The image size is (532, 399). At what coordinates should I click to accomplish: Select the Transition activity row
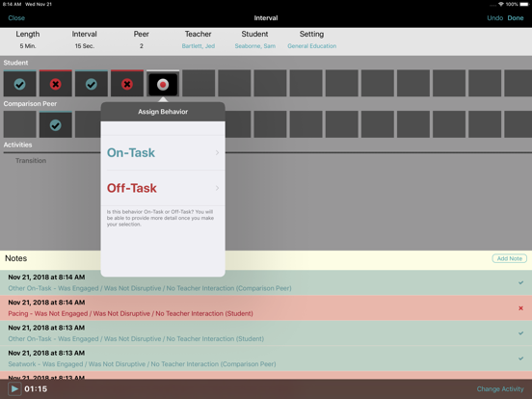click(31, 161)
